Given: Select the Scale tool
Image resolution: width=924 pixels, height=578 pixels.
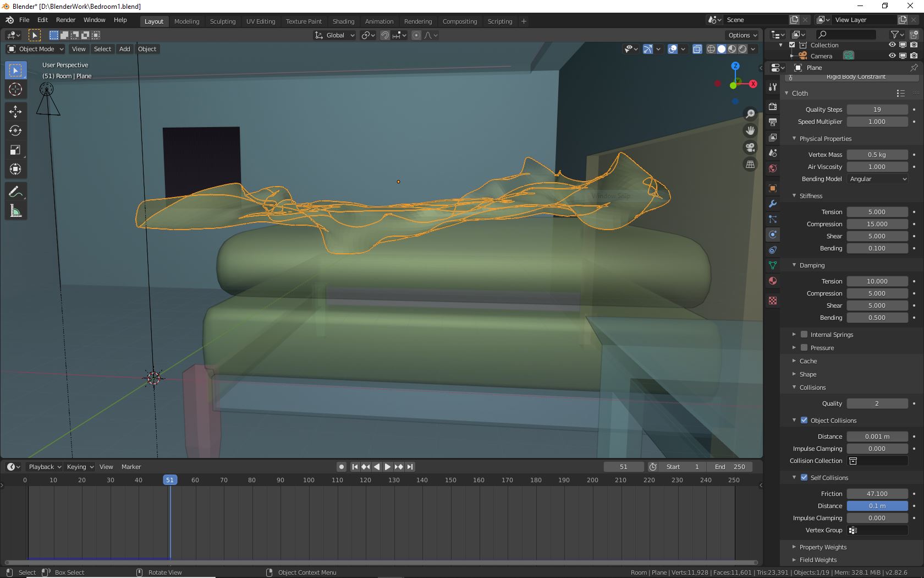Looking at the screenshot, I should [15, 150].
